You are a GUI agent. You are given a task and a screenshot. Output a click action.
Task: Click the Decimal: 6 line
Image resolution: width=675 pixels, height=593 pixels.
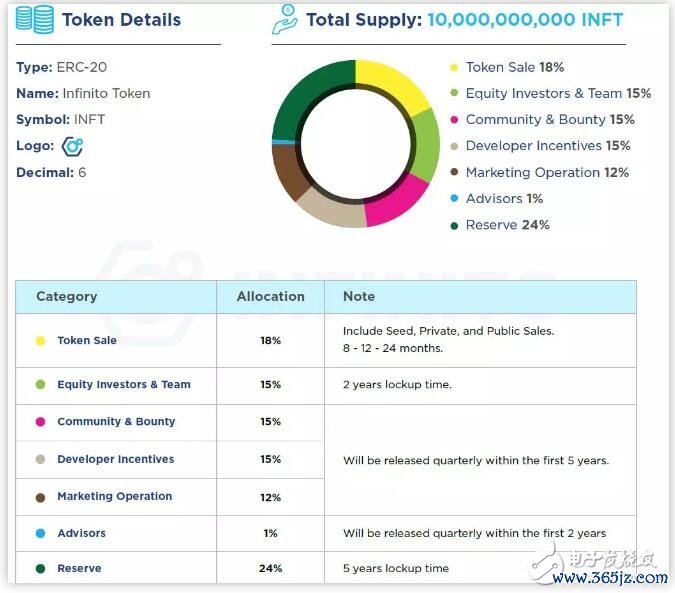[51, 173]
